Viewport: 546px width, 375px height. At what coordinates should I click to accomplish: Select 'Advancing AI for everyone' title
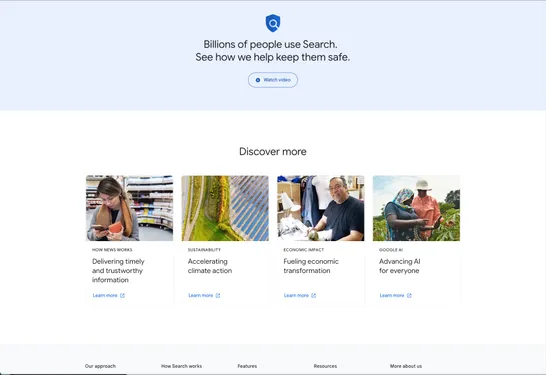(399, 266)
